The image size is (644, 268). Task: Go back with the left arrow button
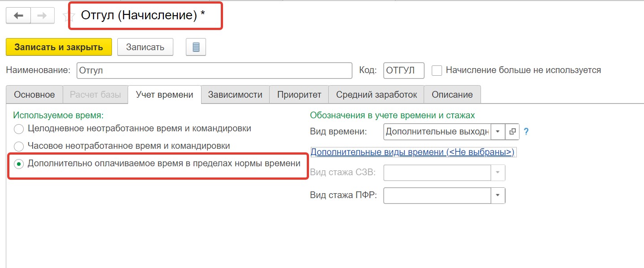18,16
